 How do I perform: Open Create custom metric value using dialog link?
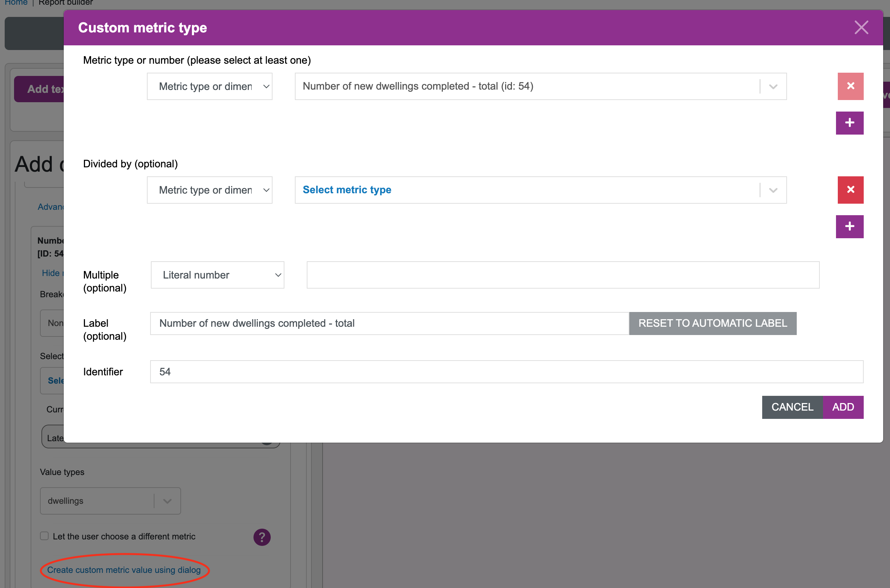click(124, 570)
